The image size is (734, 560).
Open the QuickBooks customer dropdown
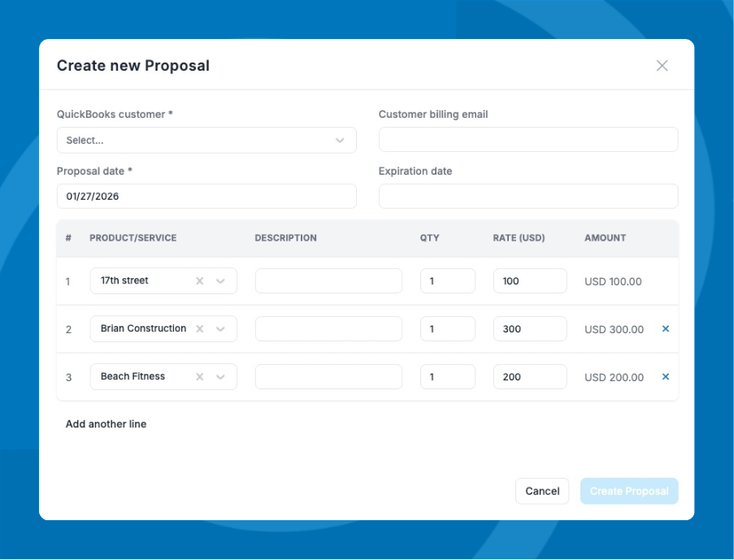click(x=206, y=140)
